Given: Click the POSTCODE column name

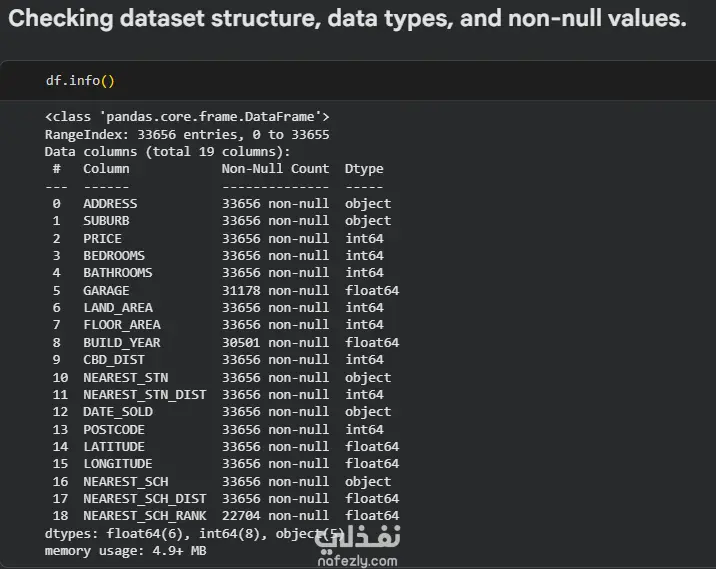Looking at the screenshot, I should click(114, 430).
